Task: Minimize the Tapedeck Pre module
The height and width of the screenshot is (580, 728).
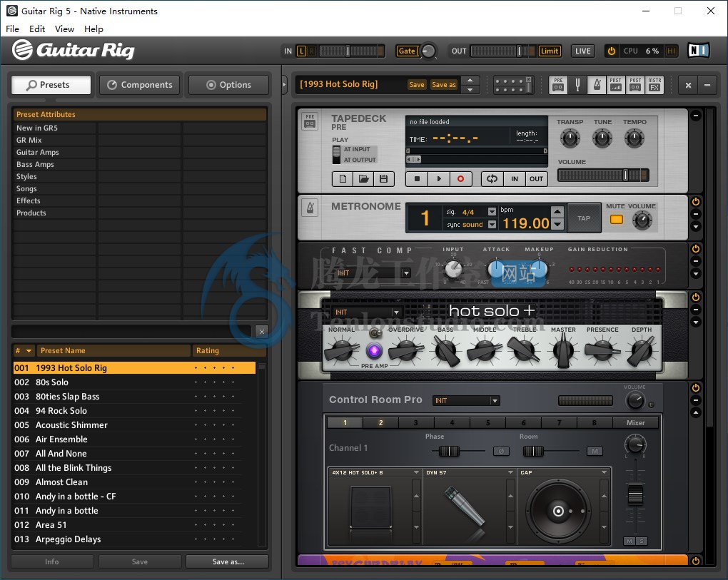Action: pyautogui.click(x=695, y=115)
